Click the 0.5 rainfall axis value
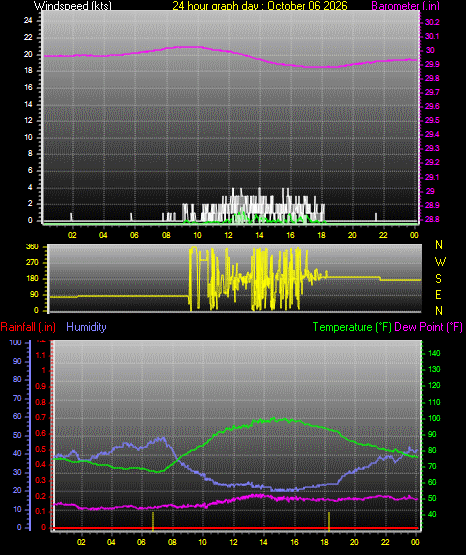466x555 pixels. tap(41, 449)
